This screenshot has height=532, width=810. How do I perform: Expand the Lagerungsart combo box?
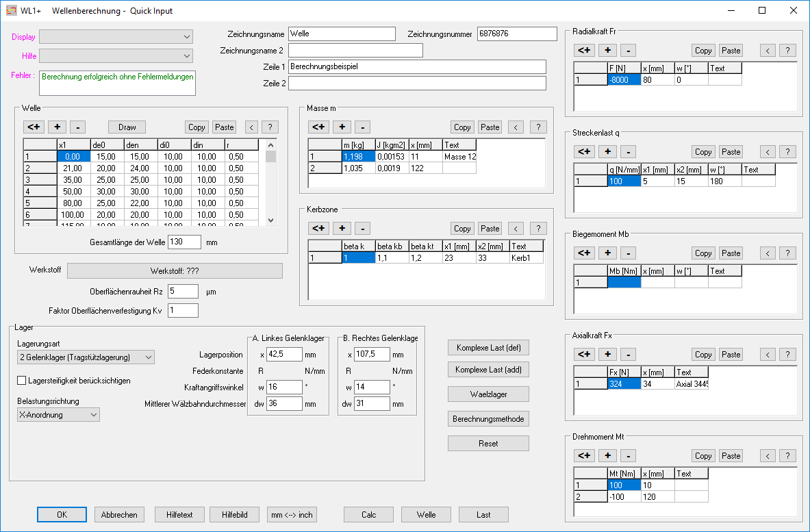pos(86,357)
